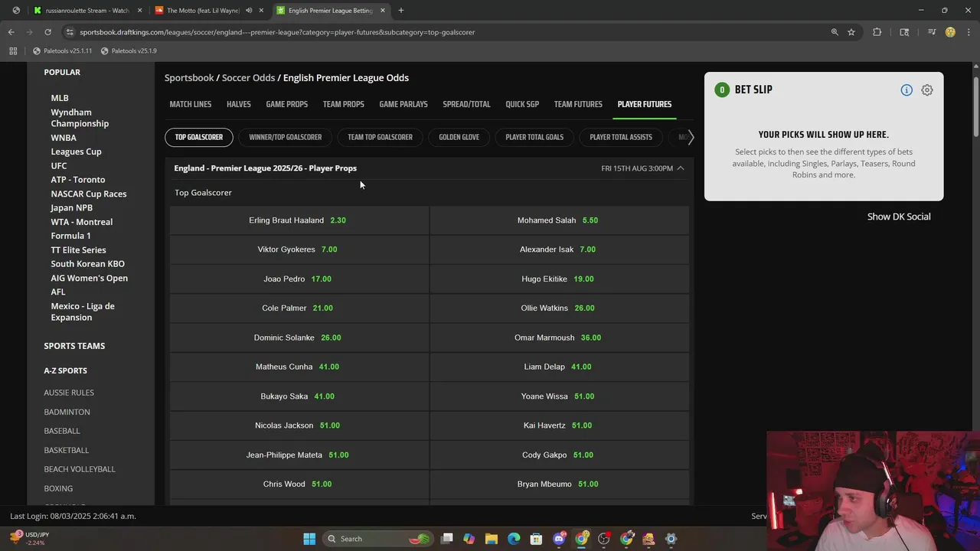Mute audio on The Motto tab
This screenshot has width=980, height=551.
pyautogui.click(x=249, y=10)
